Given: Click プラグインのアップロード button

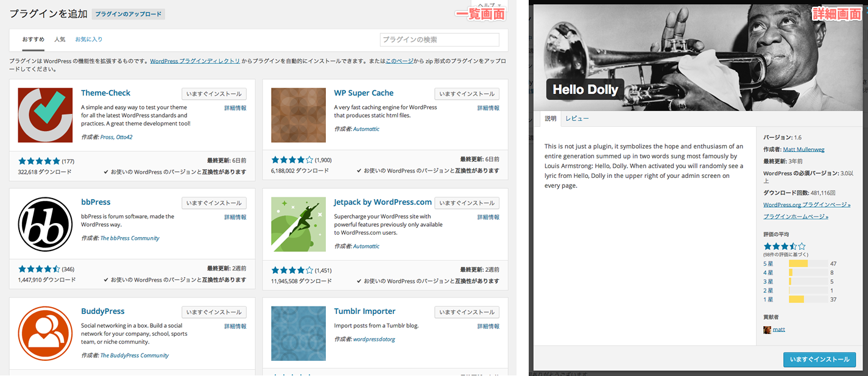Looking at the screenshot, I should point(129,14).
